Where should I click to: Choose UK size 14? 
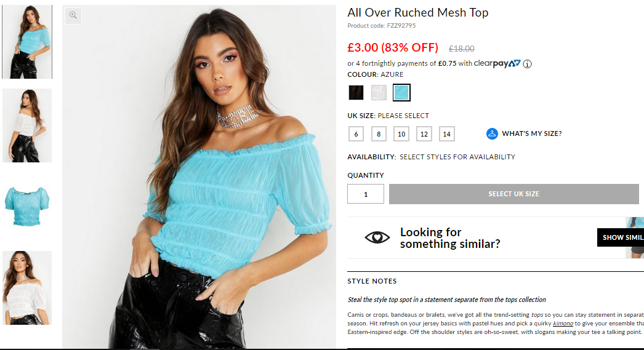coord(447,133)
